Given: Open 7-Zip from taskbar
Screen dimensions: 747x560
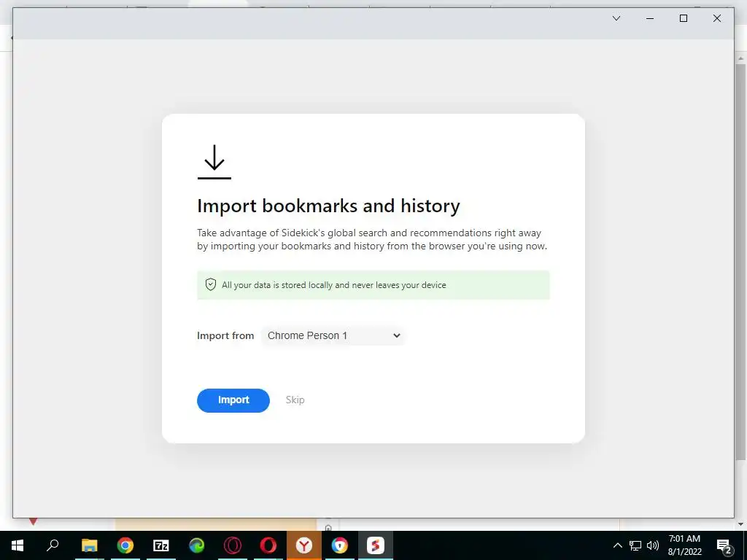Looking at the screenshot, I should click(x=161, y=545).
